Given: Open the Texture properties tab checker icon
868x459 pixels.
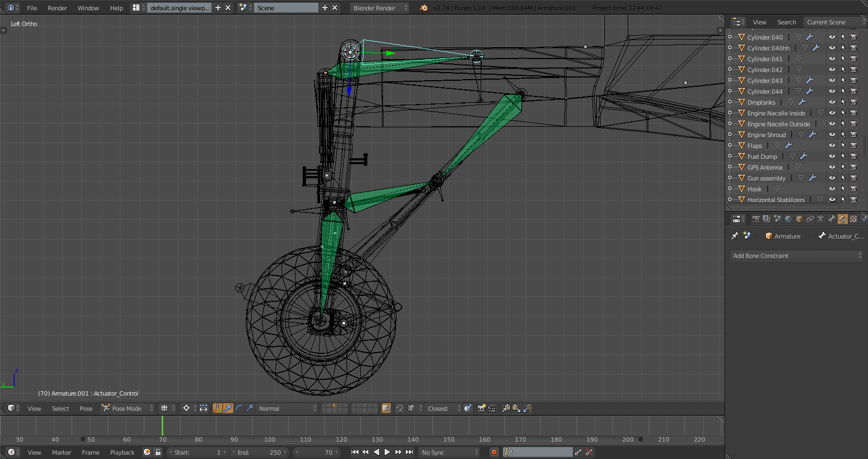Looking at the screenshot, I should point(853,219).
